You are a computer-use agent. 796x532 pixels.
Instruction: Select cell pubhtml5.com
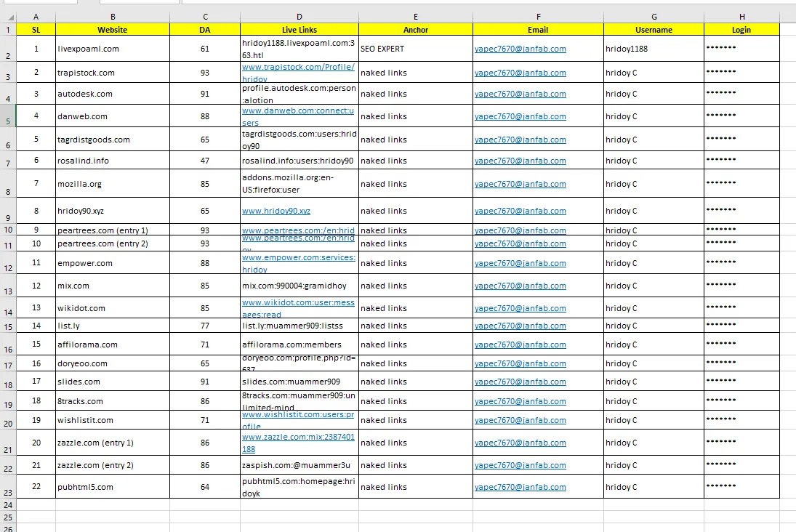coord(113,487)
